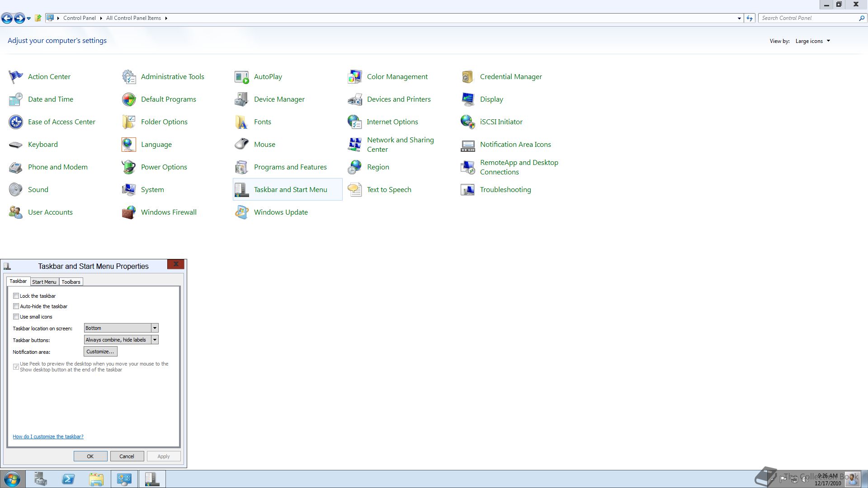This screenshot has width=868, height=488.
Task: Open the Language icon
Action: point(129,145)
